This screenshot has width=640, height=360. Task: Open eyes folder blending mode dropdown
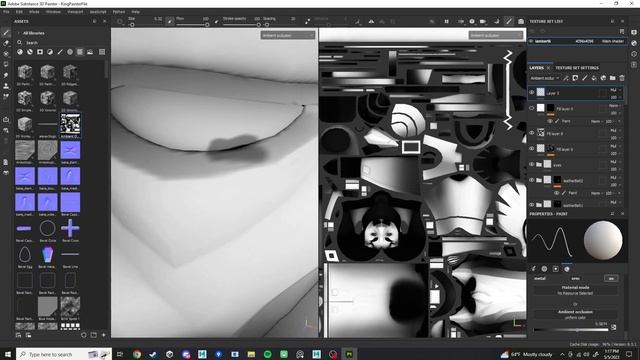click(615, 162)
